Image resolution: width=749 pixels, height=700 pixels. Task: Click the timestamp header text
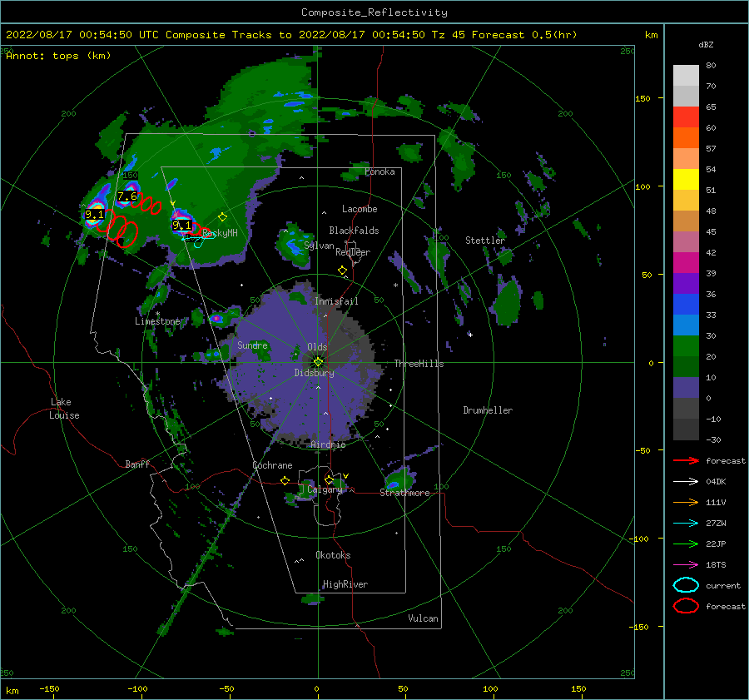pos(291,35)
